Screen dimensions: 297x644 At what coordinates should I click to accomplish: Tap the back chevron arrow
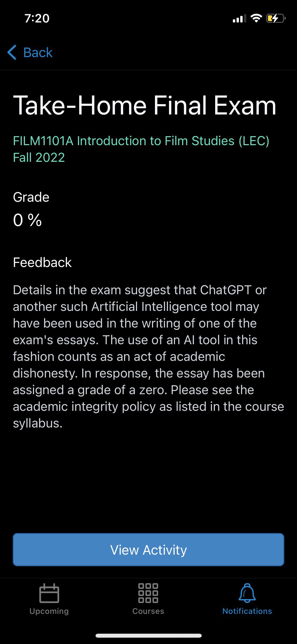pos(12,52)
